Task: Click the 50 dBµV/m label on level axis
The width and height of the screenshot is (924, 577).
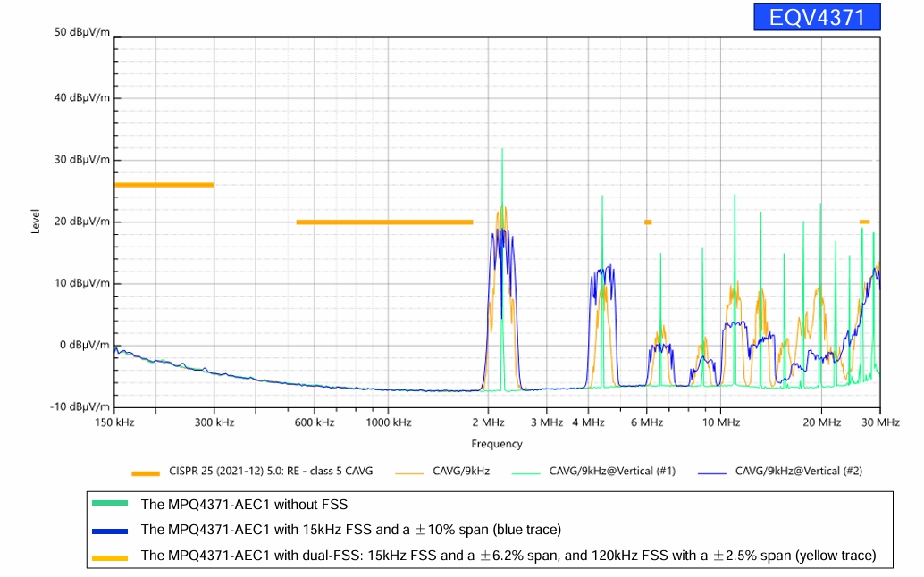Action: coord(82,32)
